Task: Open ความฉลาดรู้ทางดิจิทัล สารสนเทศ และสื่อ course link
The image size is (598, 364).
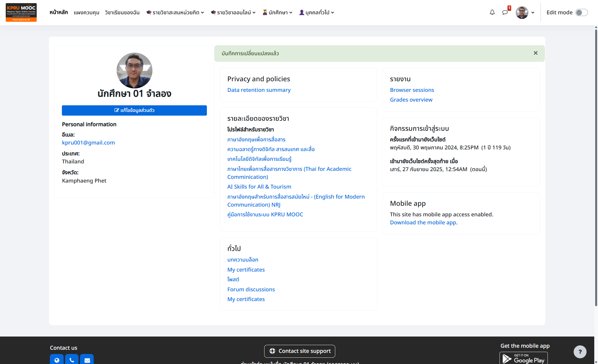Action: pyautogui.click(x=271, y=149)
